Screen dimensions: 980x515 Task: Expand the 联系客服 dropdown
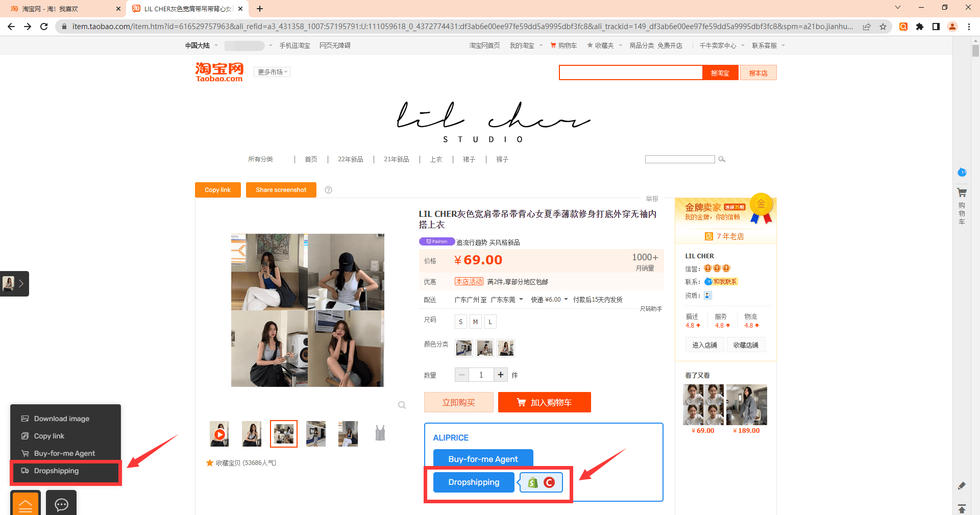768,45
